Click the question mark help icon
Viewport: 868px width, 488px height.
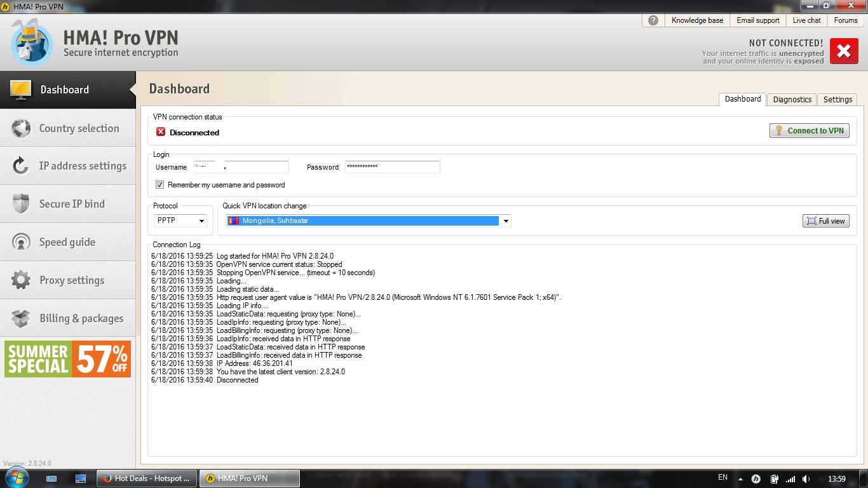[653, 20]
